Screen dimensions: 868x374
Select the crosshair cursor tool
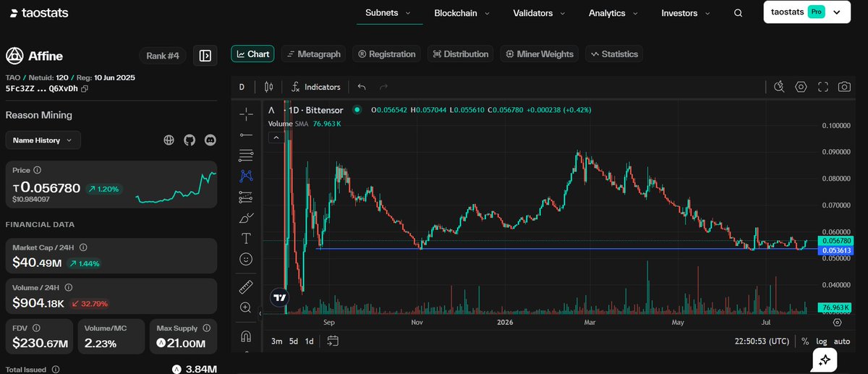tap(246, 114)
